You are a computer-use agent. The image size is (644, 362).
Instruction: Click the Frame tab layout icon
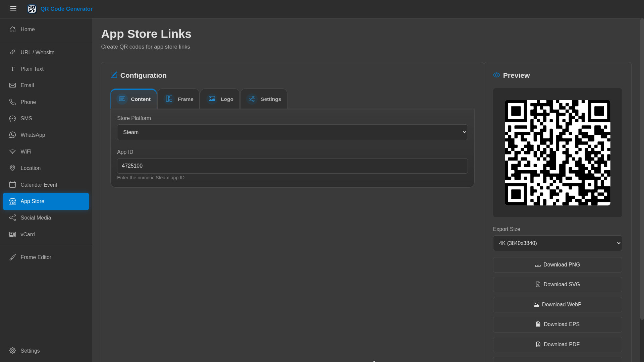coord(169,99)
